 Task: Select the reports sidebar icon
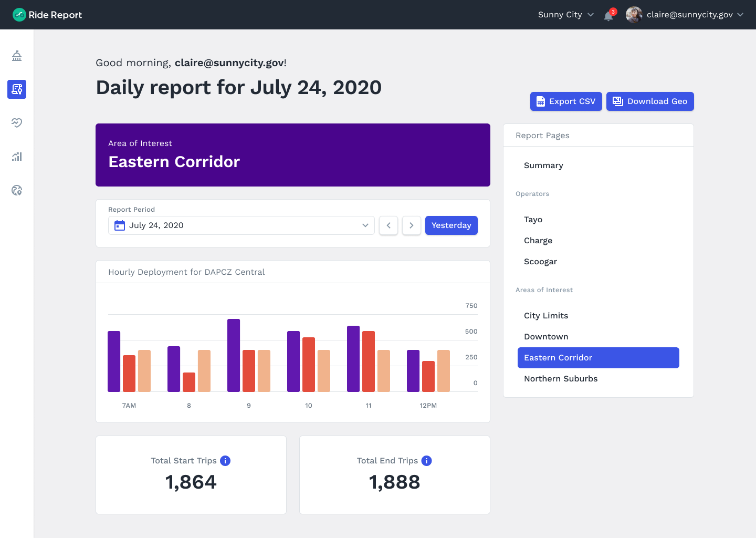(17, 89)
